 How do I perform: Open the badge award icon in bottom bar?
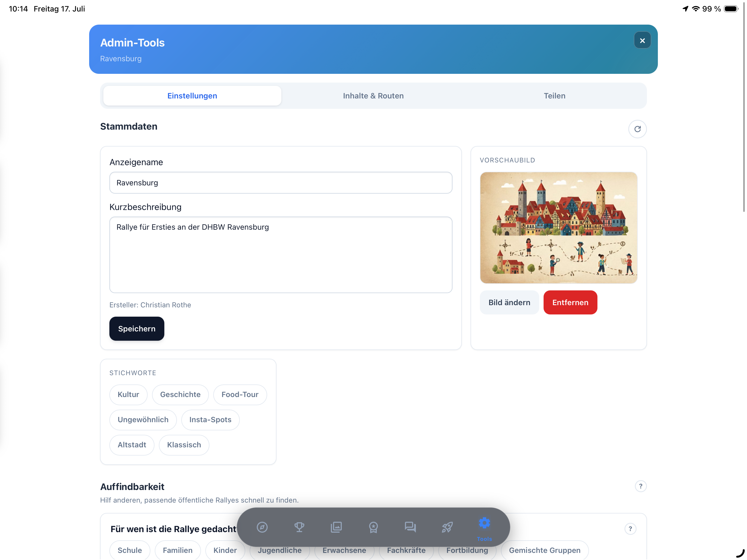373,527
